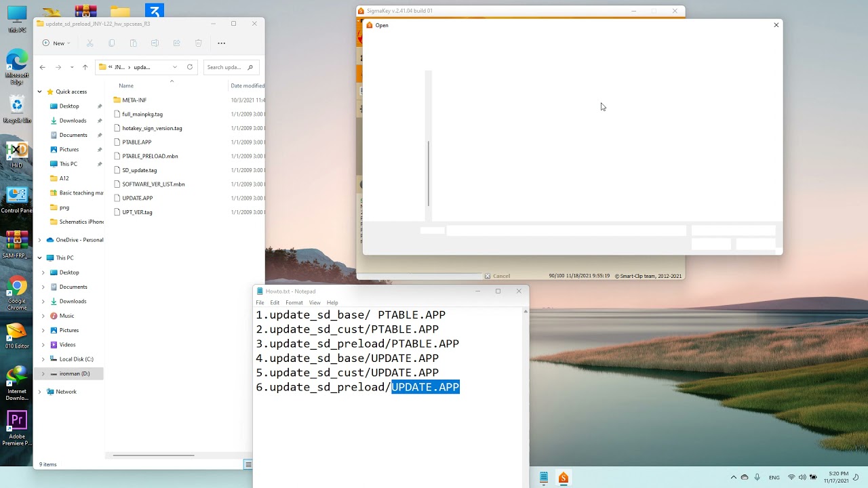This screenshot has height=488, width=868.
Task: Click the Delete trash icon in Explorer
Action: [x=198, y=43]
